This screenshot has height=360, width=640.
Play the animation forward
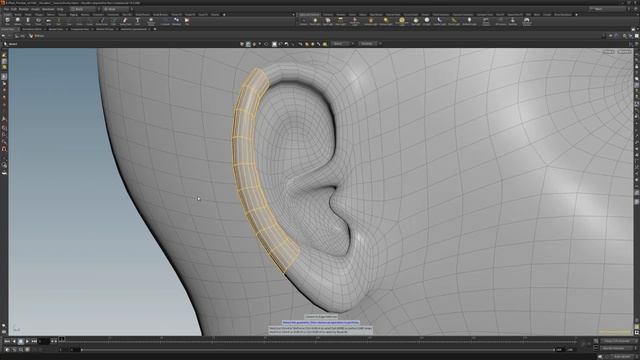point(27,341)
